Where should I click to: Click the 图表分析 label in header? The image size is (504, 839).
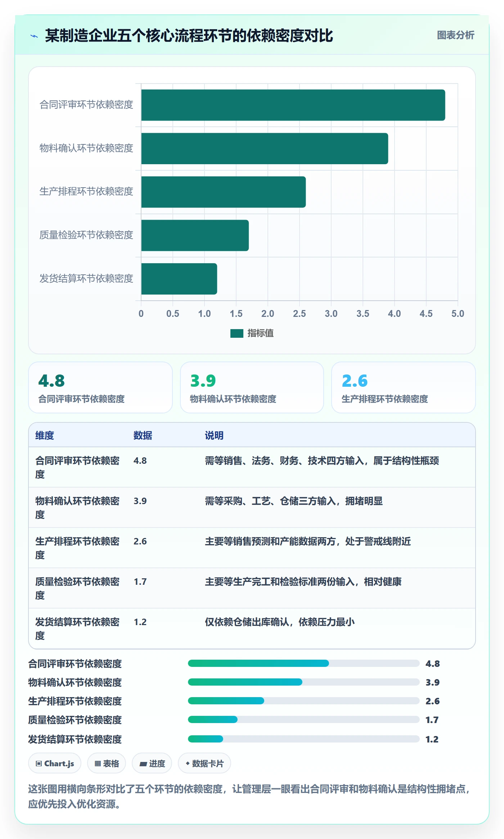point(455,35)
